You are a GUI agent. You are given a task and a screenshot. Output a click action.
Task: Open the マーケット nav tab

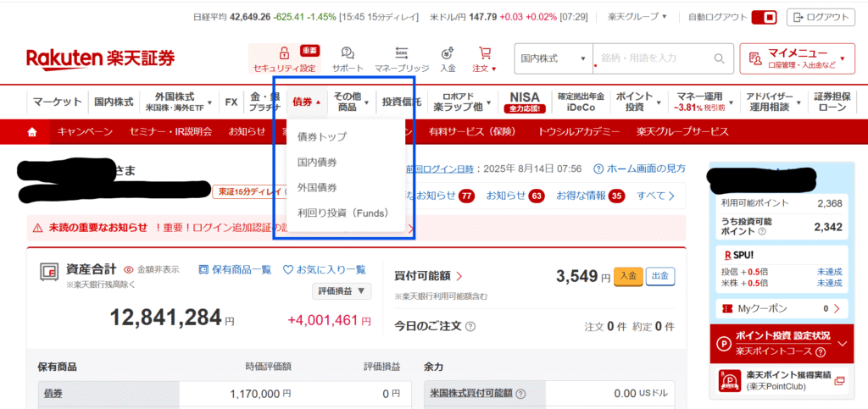click(57, 102)
